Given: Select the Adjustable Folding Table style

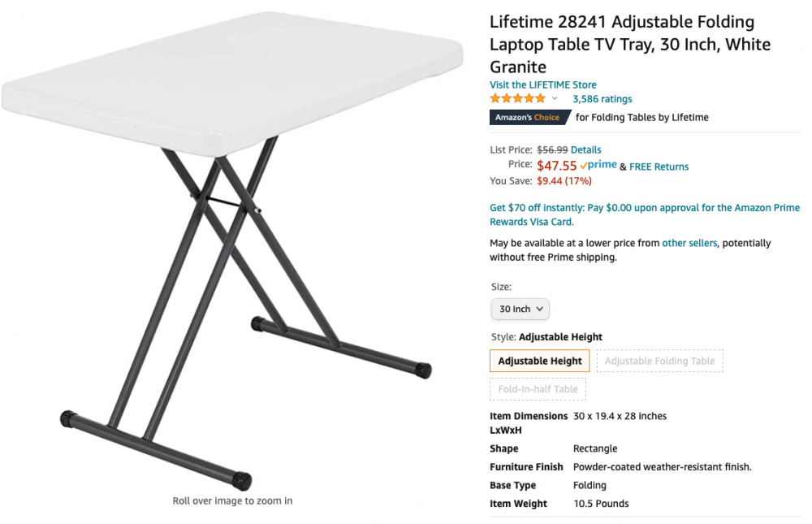Looking at the screenshot, I should point(659,361).
